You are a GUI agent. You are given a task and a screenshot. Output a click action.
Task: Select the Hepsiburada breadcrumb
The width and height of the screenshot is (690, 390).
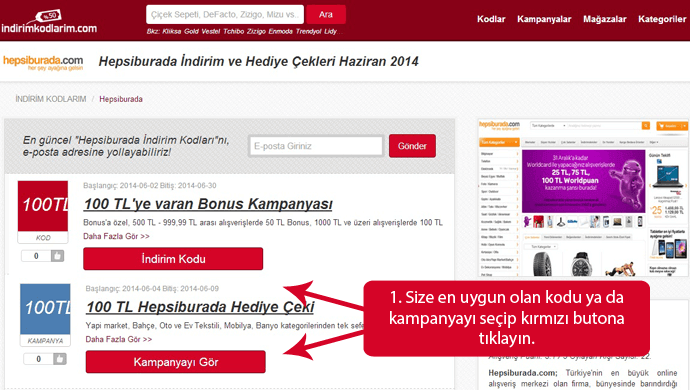coord(121,99)
